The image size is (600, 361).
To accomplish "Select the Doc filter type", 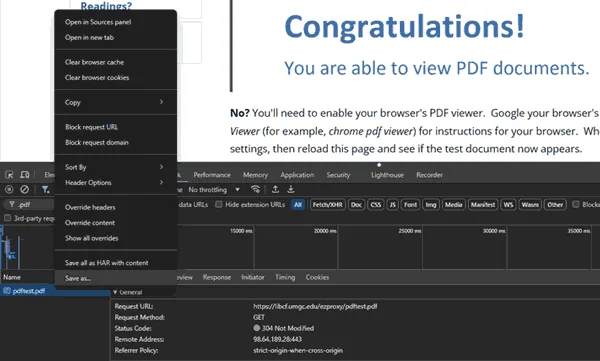I will [356, 205].
